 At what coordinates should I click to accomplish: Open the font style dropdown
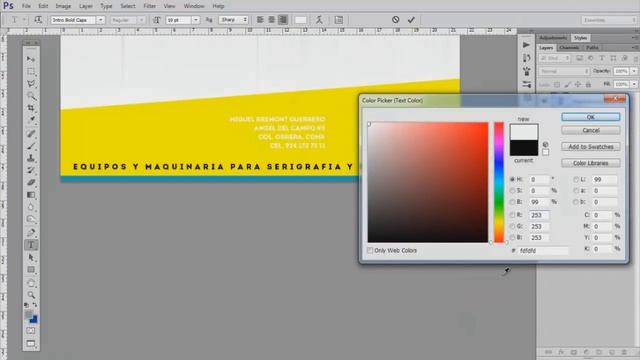point(141,20)
